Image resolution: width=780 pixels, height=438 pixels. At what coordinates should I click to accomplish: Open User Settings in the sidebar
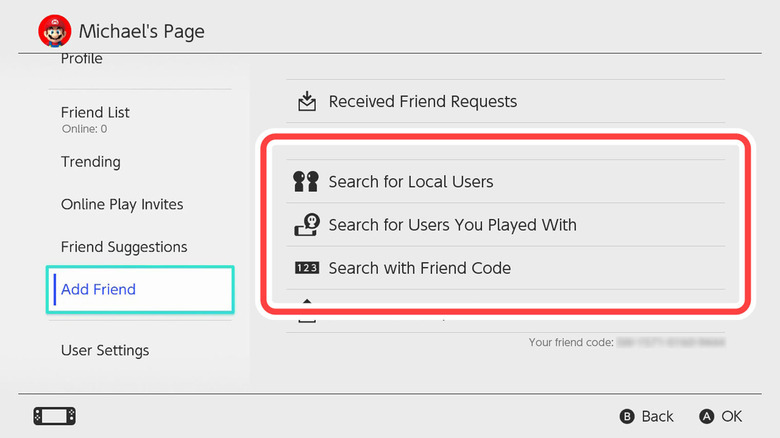click(105, 350)
